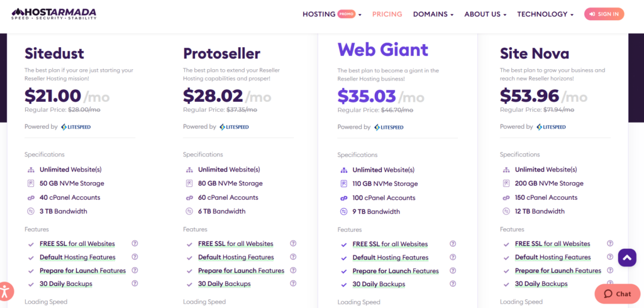Click Site Nova 30 Daily Backups link
The width and height of the screenshot is (644, 308).
541,283
